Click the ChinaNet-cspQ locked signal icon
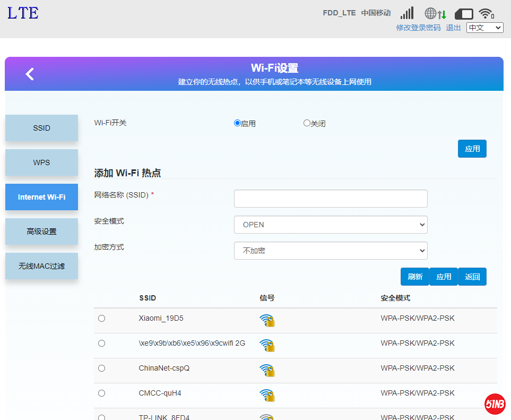This screenshot has height=420, width=511. coord(267,370)
